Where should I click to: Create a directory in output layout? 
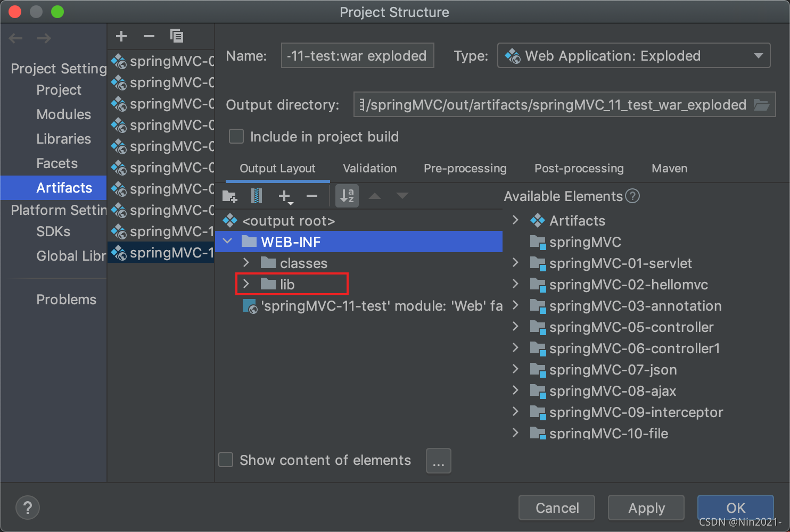coord(229,196)
